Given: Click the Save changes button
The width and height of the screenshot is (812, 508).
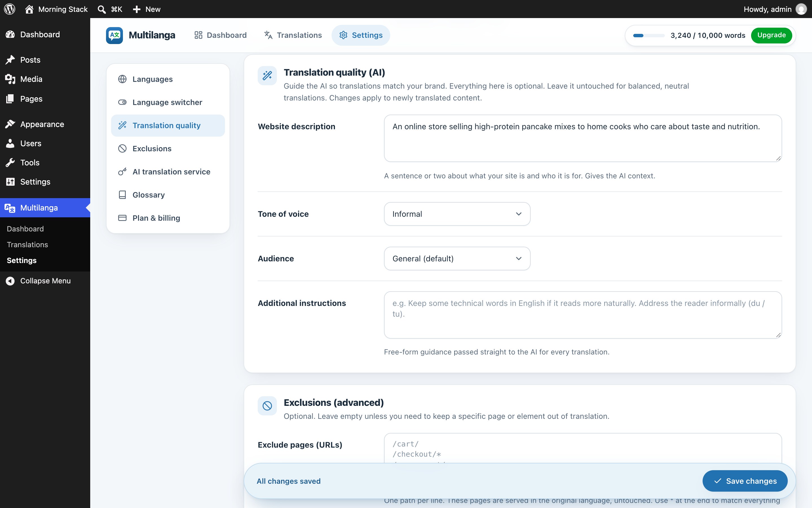Looking at the screenshot, I should (745, 481).
